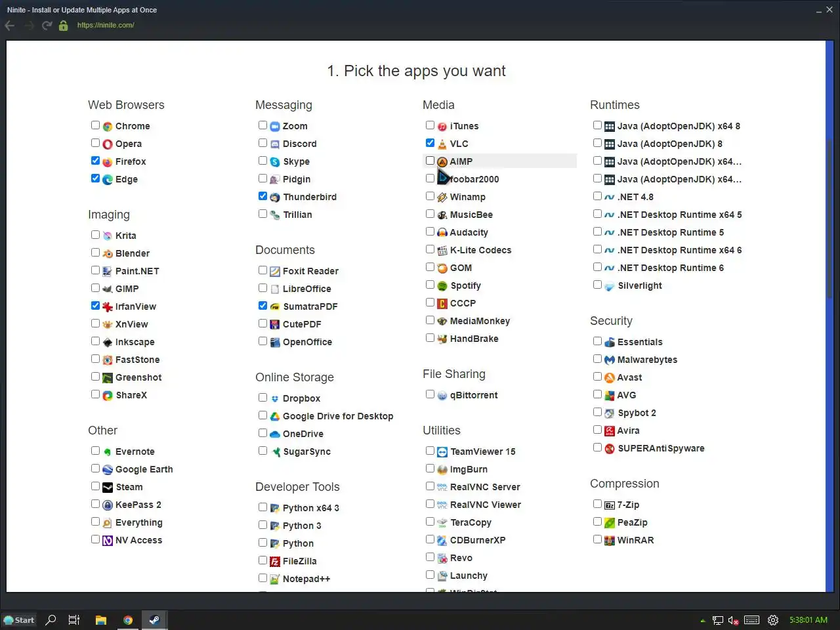This screenshot has width=840, height=630.
Task: Click the Notepad++ icon
Action: [x=275, y=579]
